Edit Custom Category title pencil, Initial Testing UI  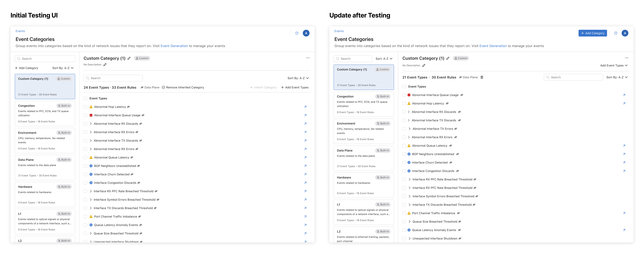point(129,58)
